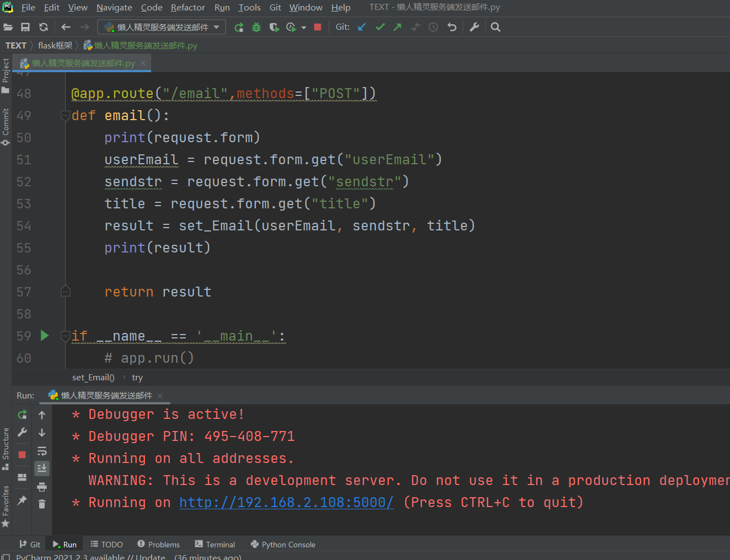This screenshot has height=560, width=730.
Task: Click Git update project blue arrow
Action: pyautogui.click(x=362, y=27)
